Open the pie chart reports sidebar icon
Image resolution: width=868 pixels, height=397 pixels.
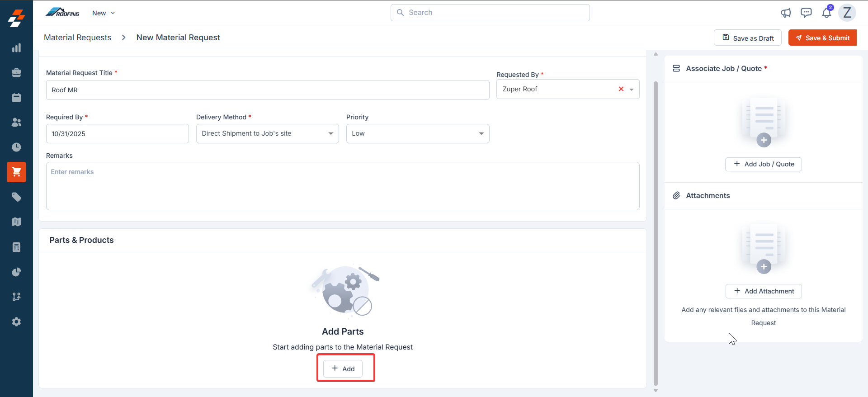coord(16,272)
